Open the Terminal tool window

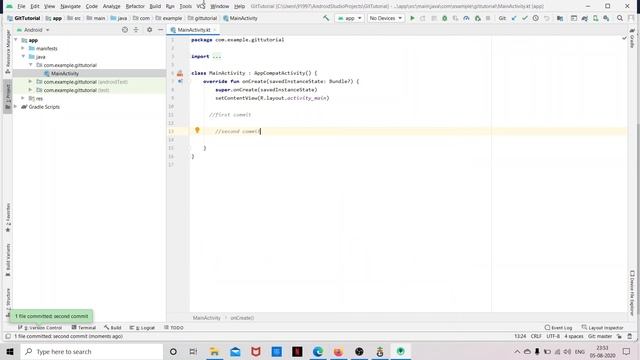coord(84,327)
